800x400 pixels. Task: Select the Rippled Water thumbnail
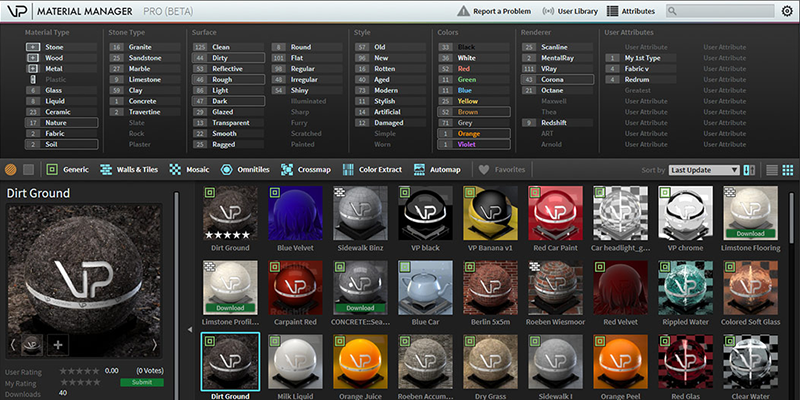[685, 288]
